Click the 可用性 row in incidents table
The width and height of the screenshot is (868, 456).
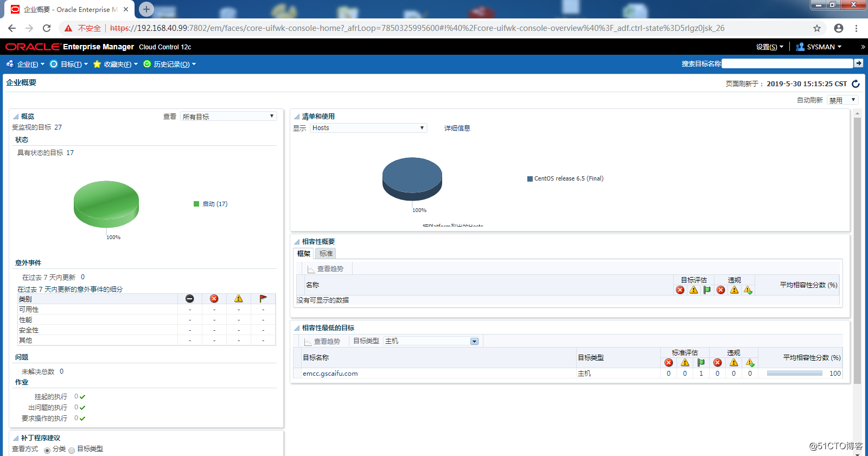[x=146, y=310]
